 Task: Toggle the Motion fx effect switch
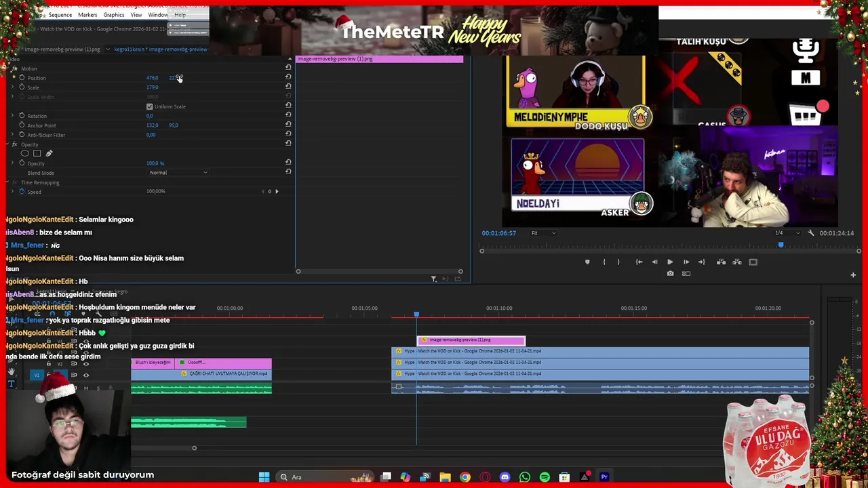(14, 68)
